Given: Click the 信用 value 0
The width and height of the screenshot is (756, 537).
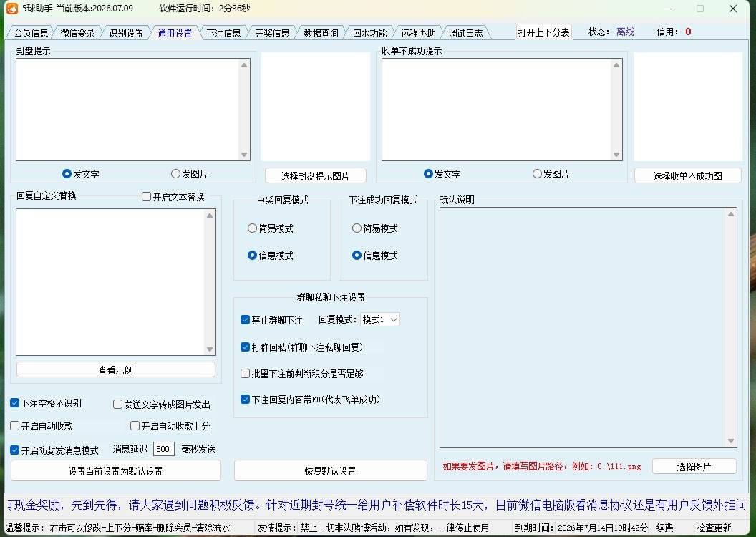Looking at the screenshot, I should point(688,32).
